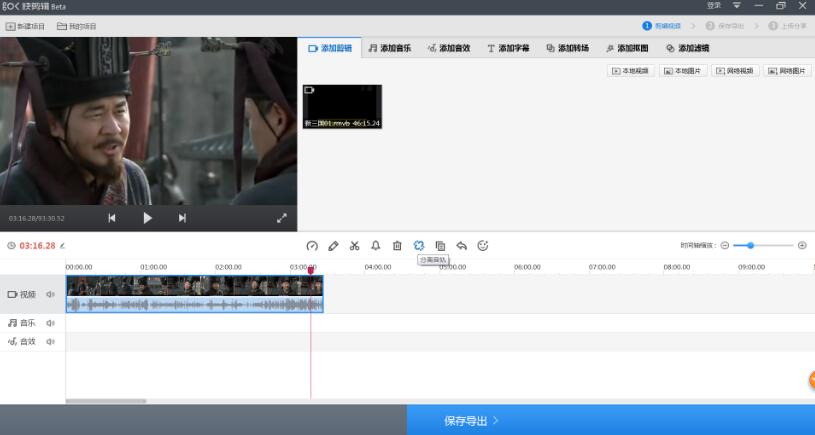Open the smiley sticker tool
The width and height of the screenshot is (815, 435).
[x=483, y=246]
